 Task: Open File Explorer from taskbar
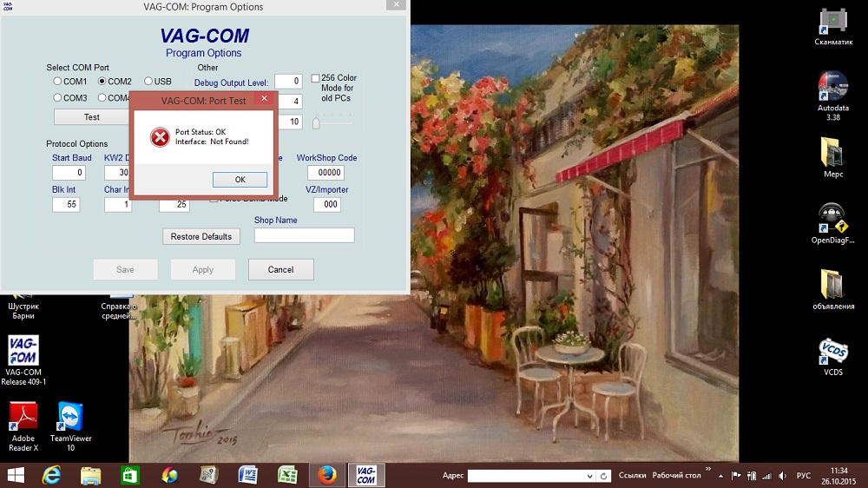[91, 475]
